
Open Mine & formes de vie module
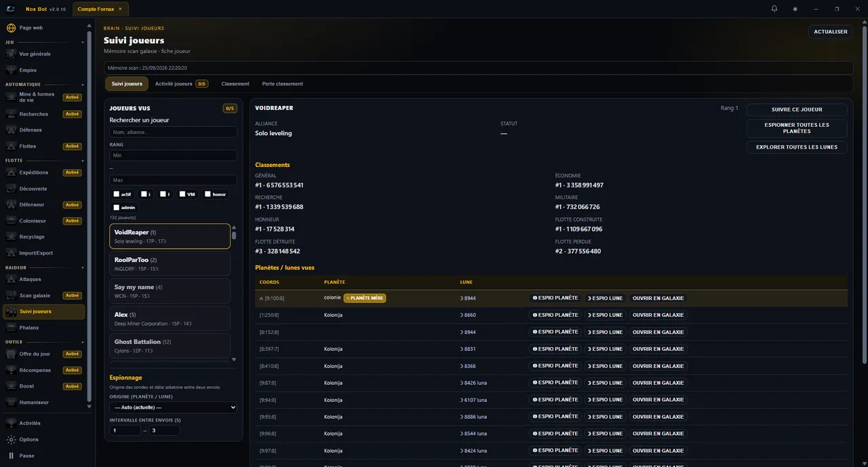point(44,97)
